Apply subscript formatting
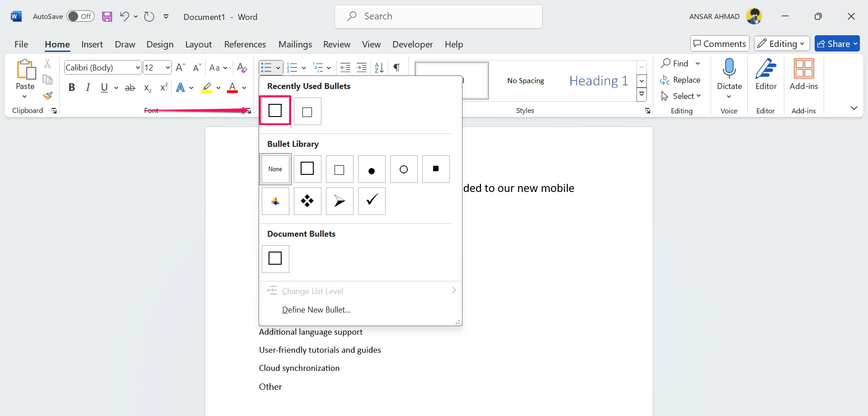 pyautogui.click(x=147, y=88)
